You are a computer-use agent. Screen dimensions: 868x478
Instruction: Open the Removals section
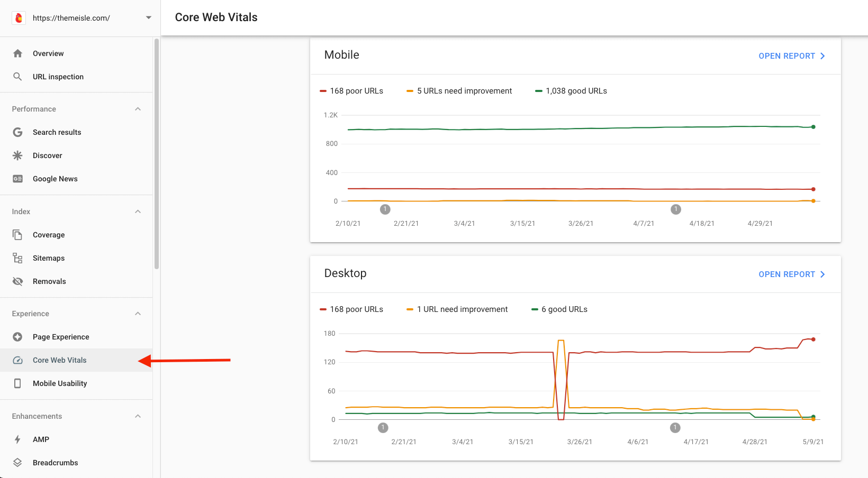click(x=49, y=281)
